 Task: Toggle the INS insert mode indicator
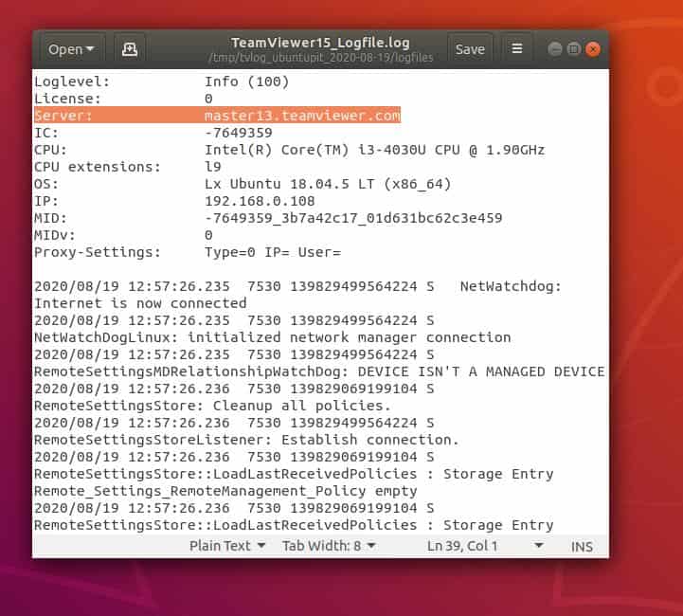click(582, 546)
